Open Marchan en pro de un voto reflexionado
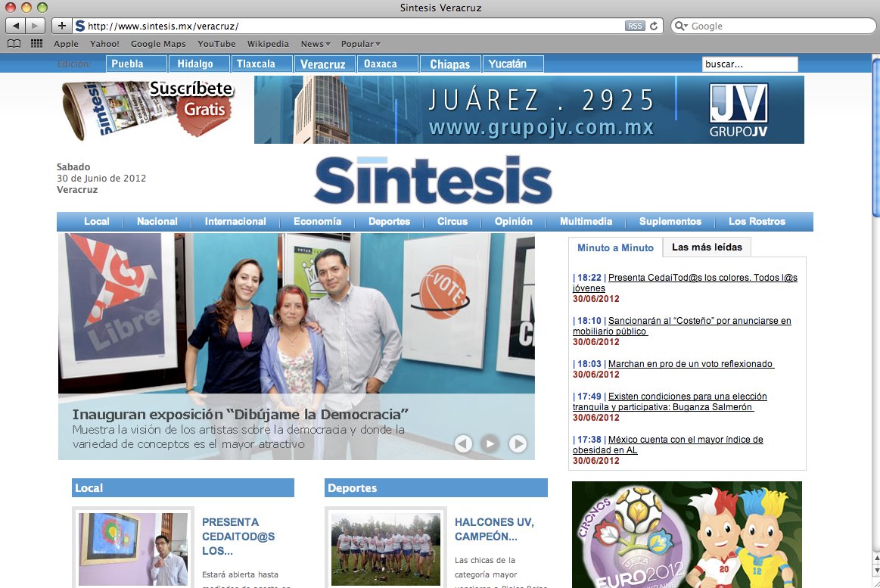 (x=690, y=364)
